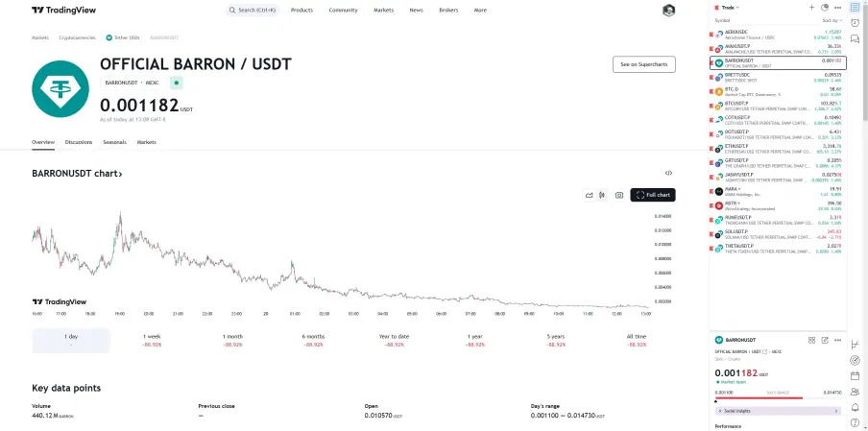Open the News menu
The image size is (868, 431).
(417, 10)
